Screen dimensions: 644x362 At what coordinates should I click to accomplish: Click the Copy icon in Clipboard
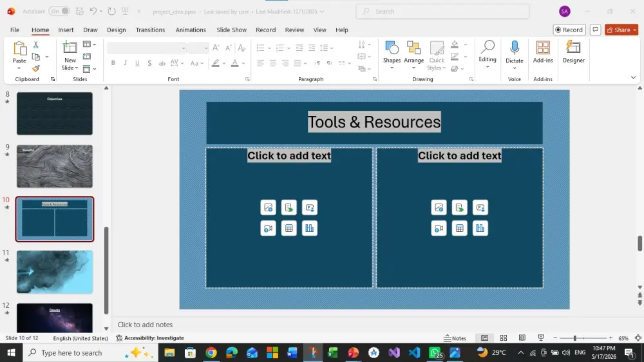click(36, 57)
